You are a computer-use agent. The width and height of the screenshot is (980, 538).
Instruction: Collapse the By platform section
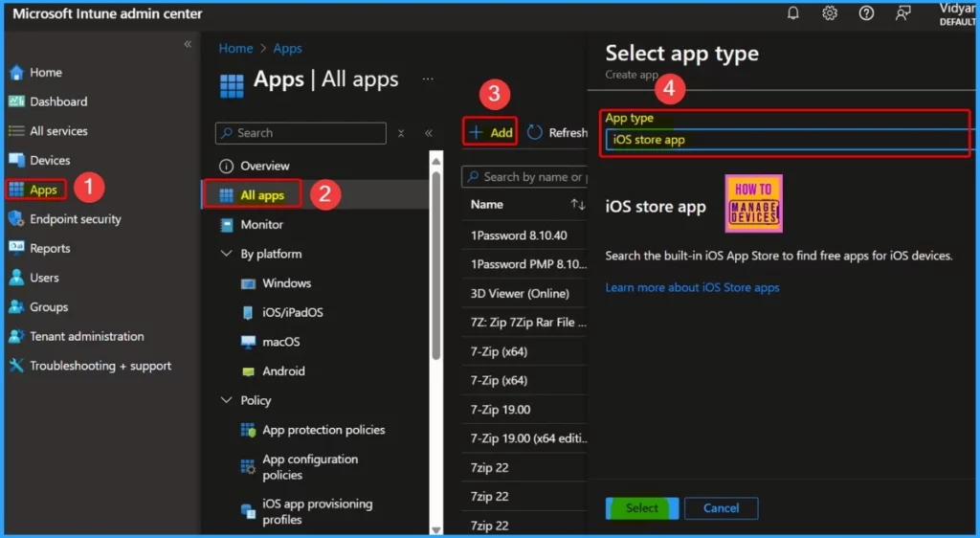click(x=226, y=254)
